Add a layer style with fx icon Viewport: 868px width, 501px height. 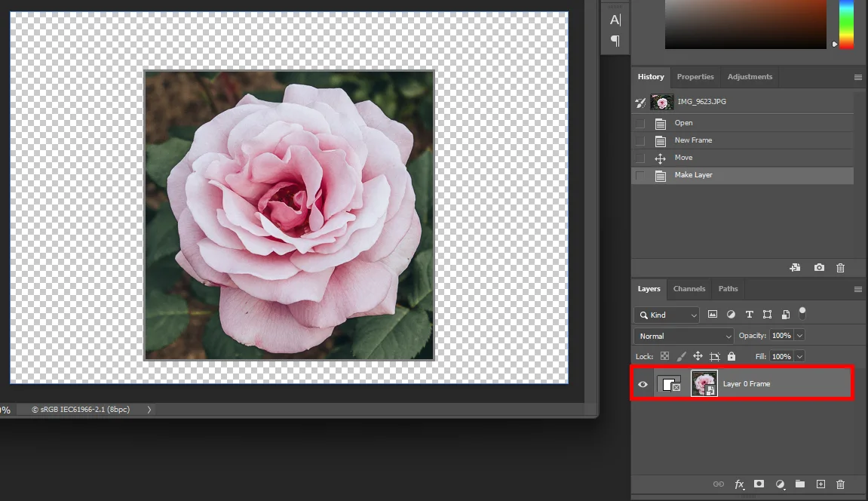(x=739, y=484)
